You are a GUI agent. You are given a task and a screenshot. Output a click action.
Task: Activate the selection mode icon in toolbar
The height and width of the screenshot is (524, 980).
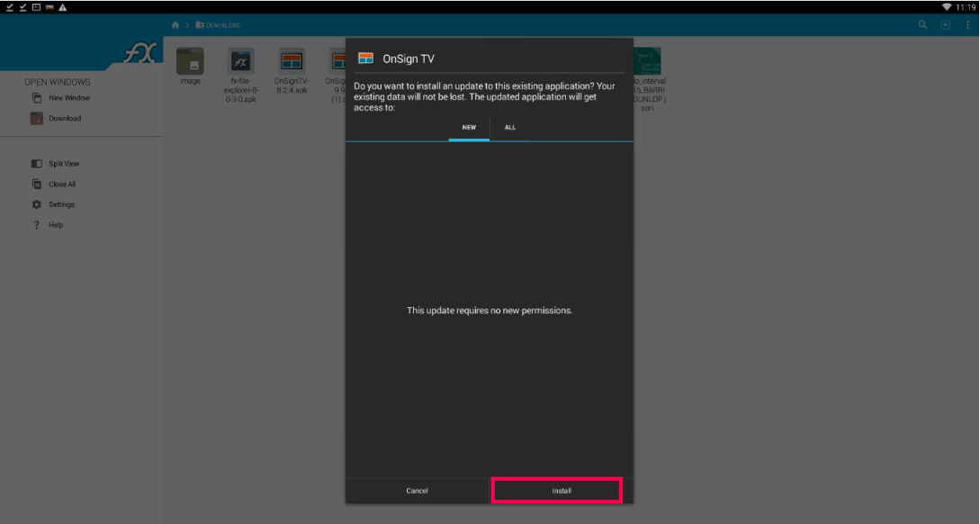(x=945, y=25)
